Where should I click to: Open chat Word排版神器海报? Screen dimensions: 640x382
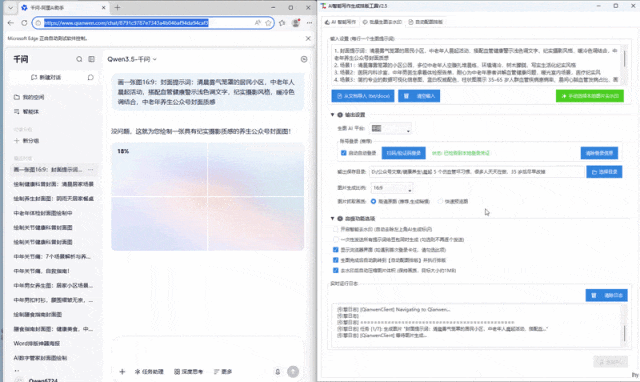point(36,343)
